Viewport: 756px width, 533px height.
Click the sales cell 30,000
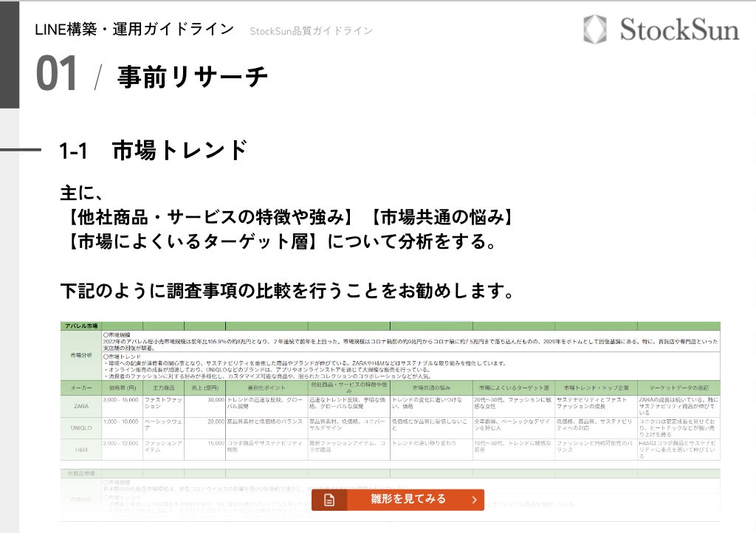tap(205, 406)
